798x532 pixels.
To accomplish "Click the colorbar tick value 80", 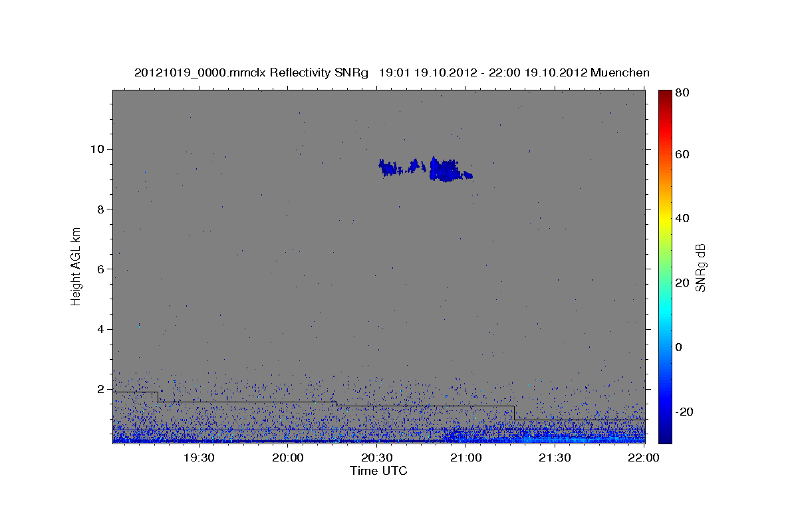I will pos(682,93).
